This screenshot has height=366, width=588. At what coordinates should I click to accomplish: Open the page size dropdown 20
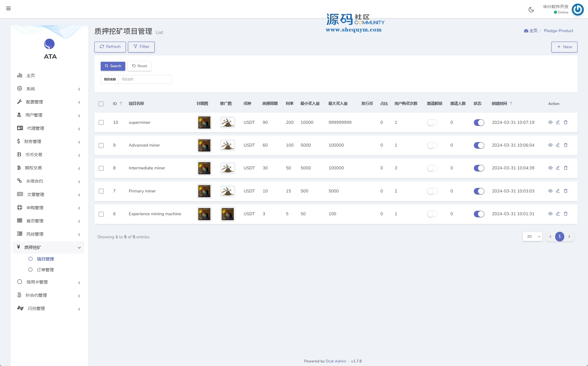click(x=532, y=237)
